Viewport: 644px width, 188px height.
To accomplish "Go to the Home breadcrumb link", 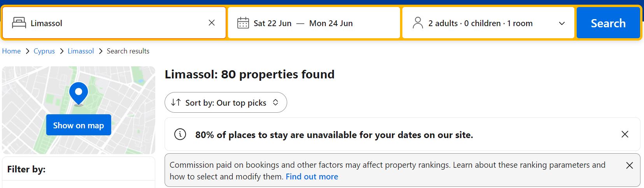I will point(11,51).
